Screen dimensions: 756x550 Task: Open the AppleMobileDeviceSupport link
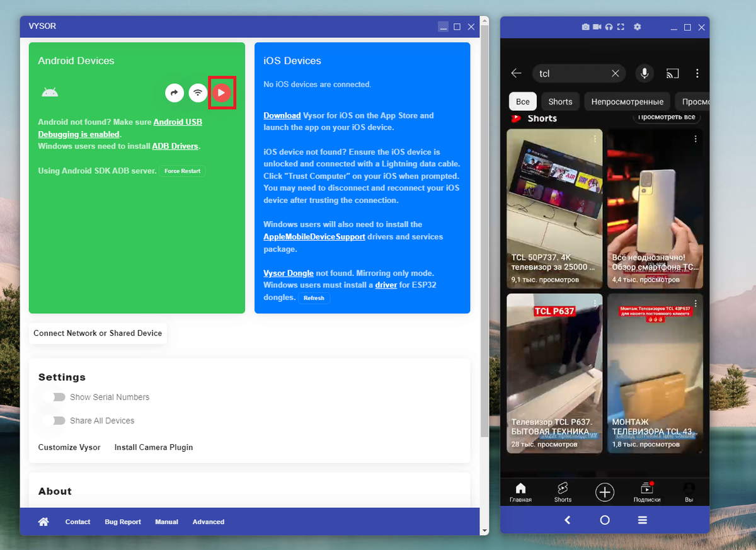click(x=314, y=237)
